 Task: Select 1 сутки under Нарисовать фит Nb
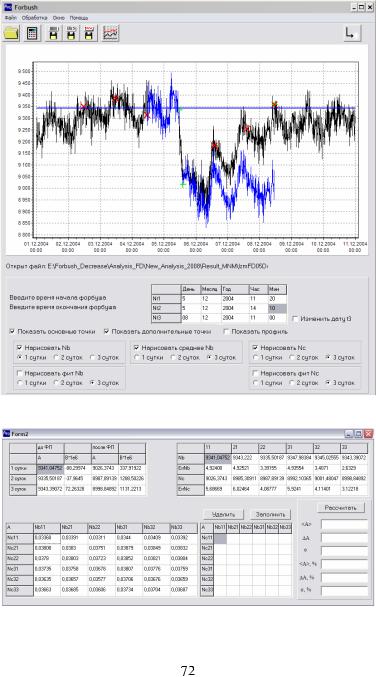click(x=19, y=383)
